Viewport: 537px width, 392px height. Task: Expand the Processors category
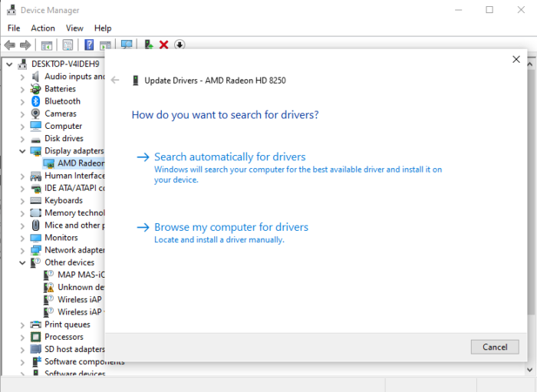22,338
